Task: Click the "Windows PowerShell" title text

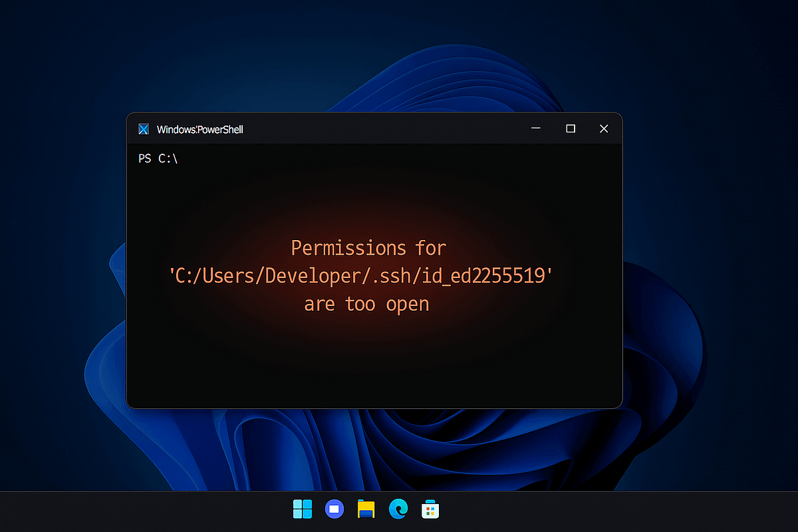Action: pyautogui.click(x=199, y=130)
